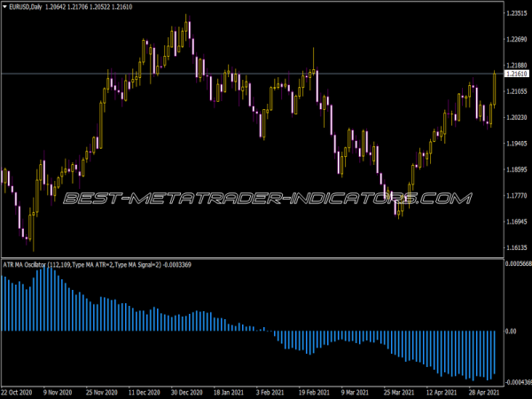Viewport: 532px width, 399px height.
Task: Click the 0.00 level on oscillator scale
Action: [x=510, y=332]
